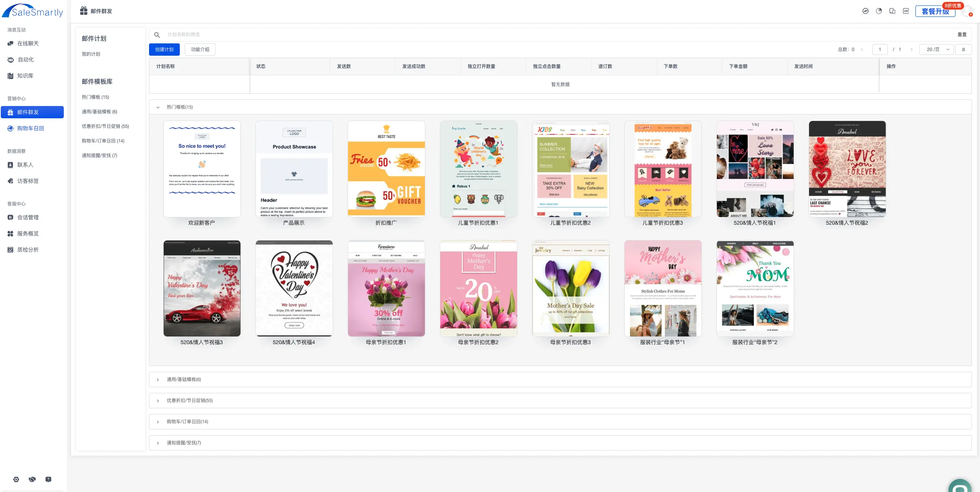Screen dimensions: 980x492
Task: Click the 套餐升级 upgrade button
Action: click(935, 12)
